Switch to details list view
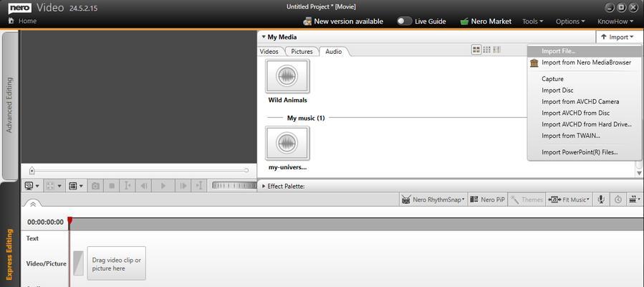 tap(497, 50)
